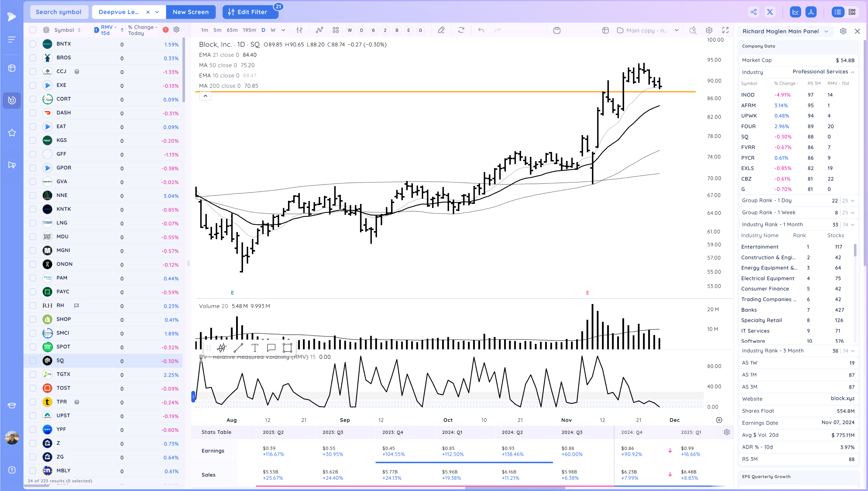Open the layout grid icon in chart toolbar

(335, 30)
